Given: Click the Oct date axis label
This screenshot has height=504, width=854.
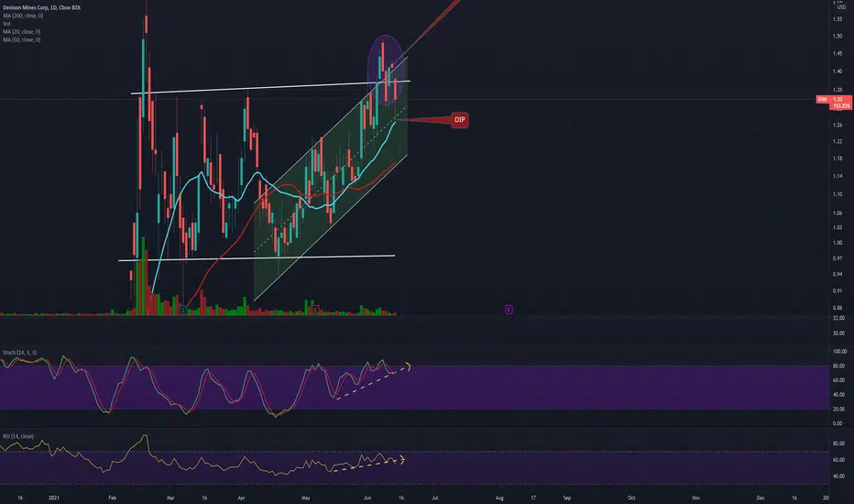Looking at the screenshot, I should point(631,498).
